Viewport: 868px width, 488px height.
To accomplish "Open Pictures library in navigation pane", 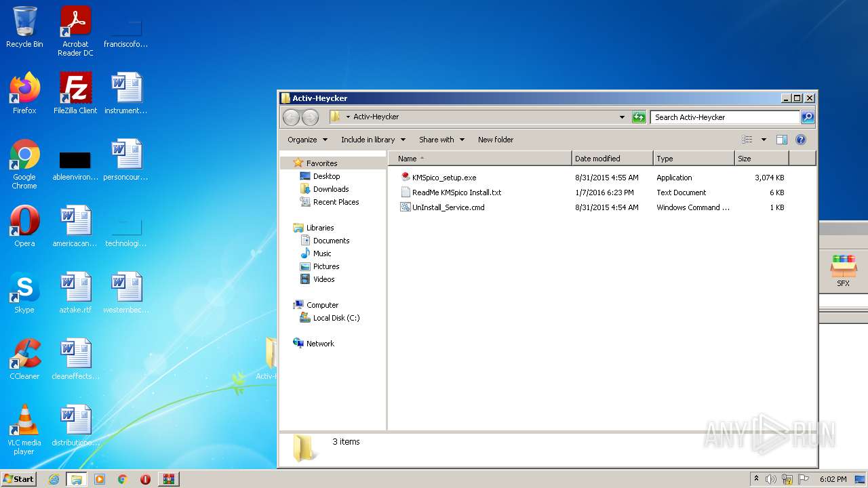I will 326,266.
